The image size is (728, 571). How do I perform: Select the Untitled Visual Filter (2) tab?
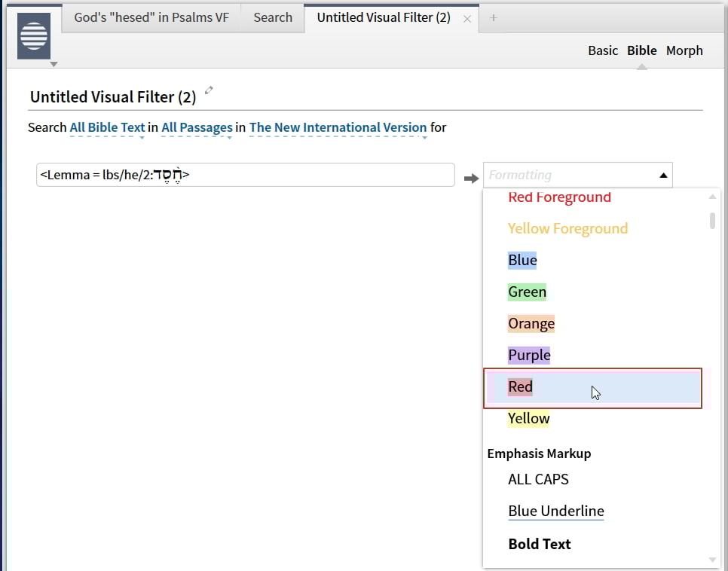pos(384,17)
